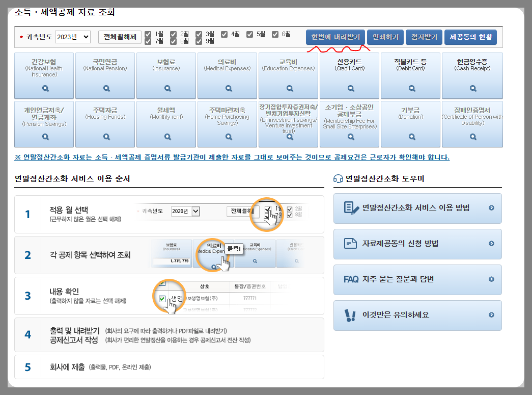Uncheck the 6월 month checkbox
The height and width of the screenshot is (395, 532).
[x=275, y=34]
